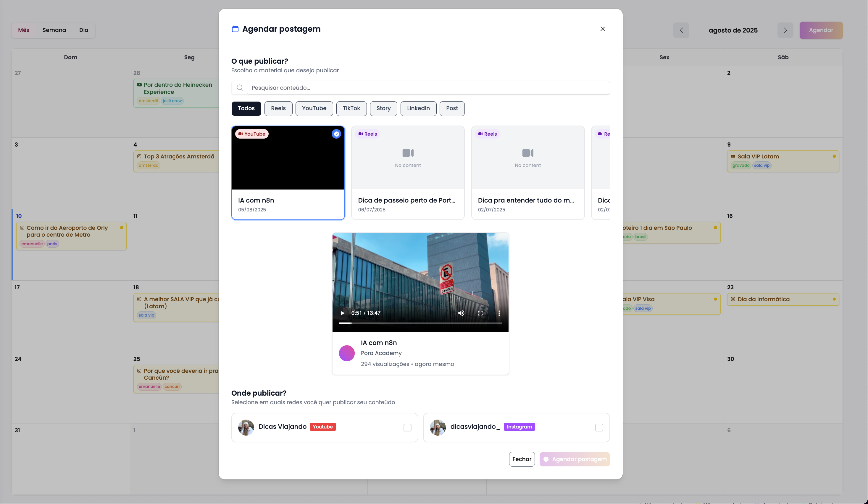Close the Agendar postagem dialog
This screenshot has width=868, height=504.
click(x=602, y=29)
